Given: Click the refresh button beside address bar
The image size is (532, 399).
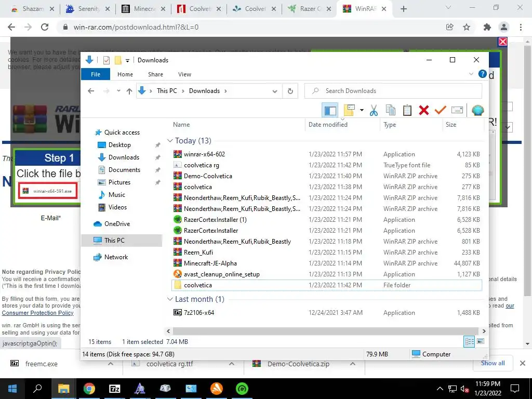Looking at the screenshot, I should click(x=290, y=91).
